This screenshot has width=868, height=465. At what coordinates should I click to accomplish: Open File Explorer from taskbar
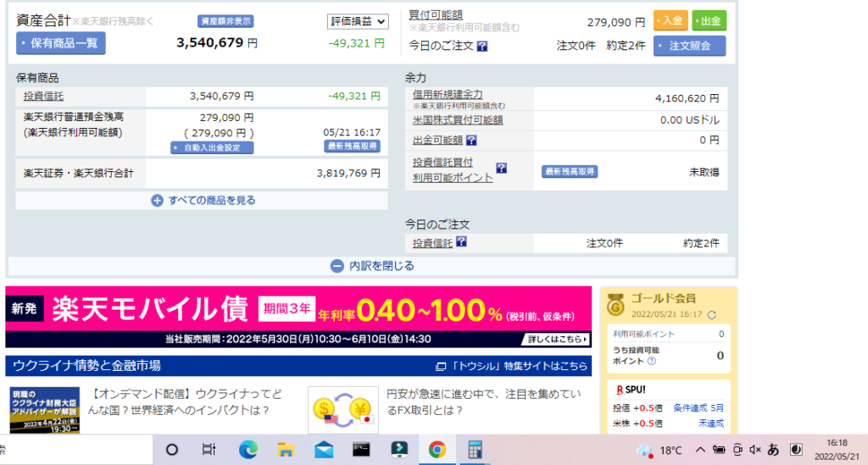[286, 450]
